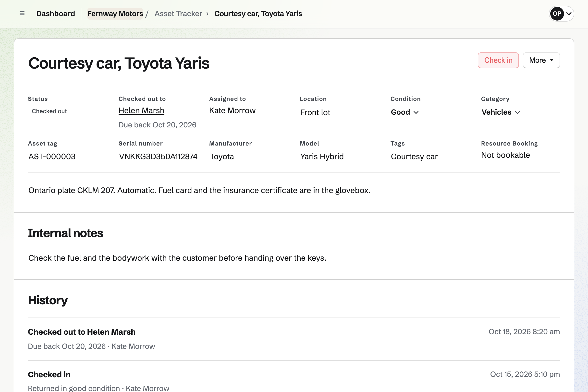Click the Checked out status badge
Screen dimensions: 588x392
point(49,111)
